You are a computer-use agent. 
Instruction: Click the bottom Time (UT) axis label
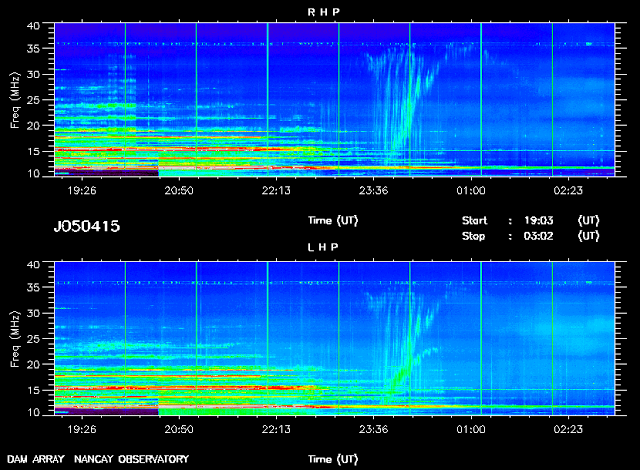click(333, 459)
